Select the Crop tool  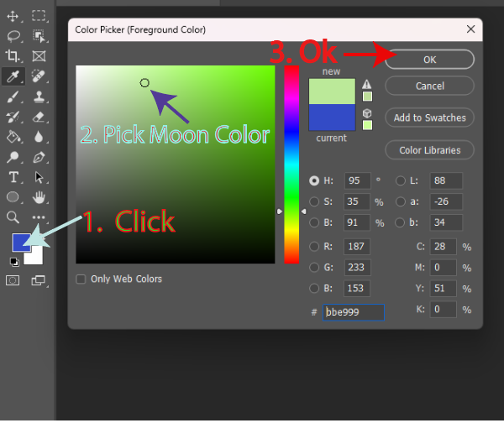coord(13,55)
